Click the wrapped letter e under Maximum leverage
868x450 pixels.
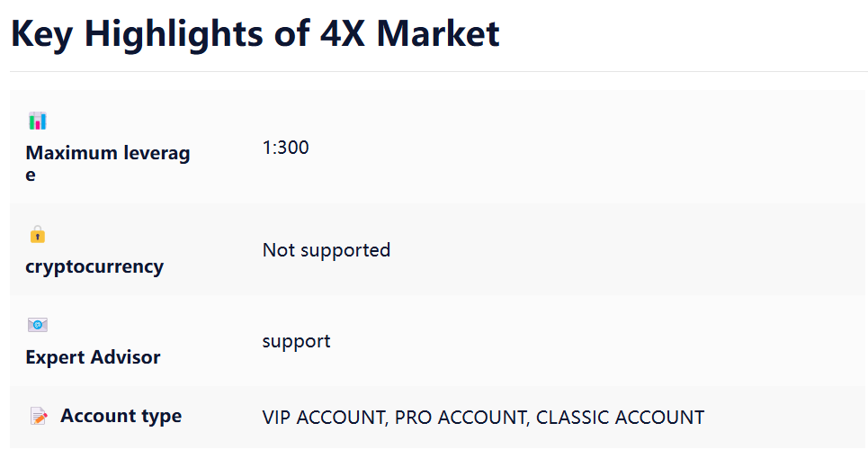click(31, 175)
